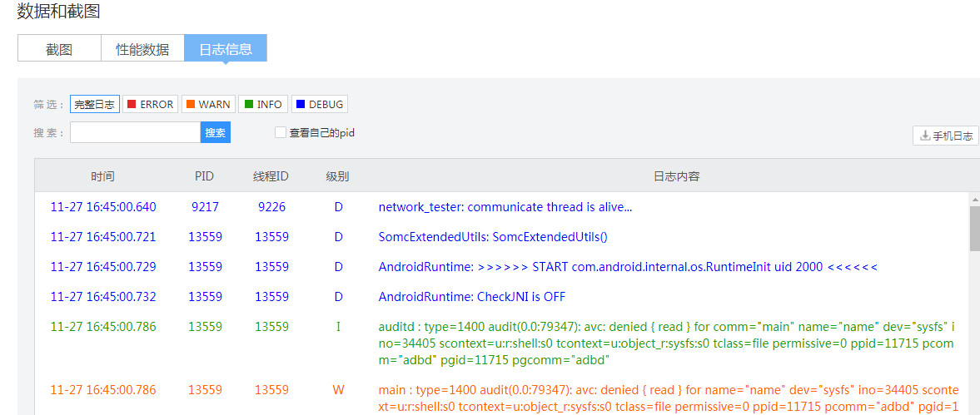Click the PID column header
Viewport: 980px width, 415px height.
tap(204, 176)
